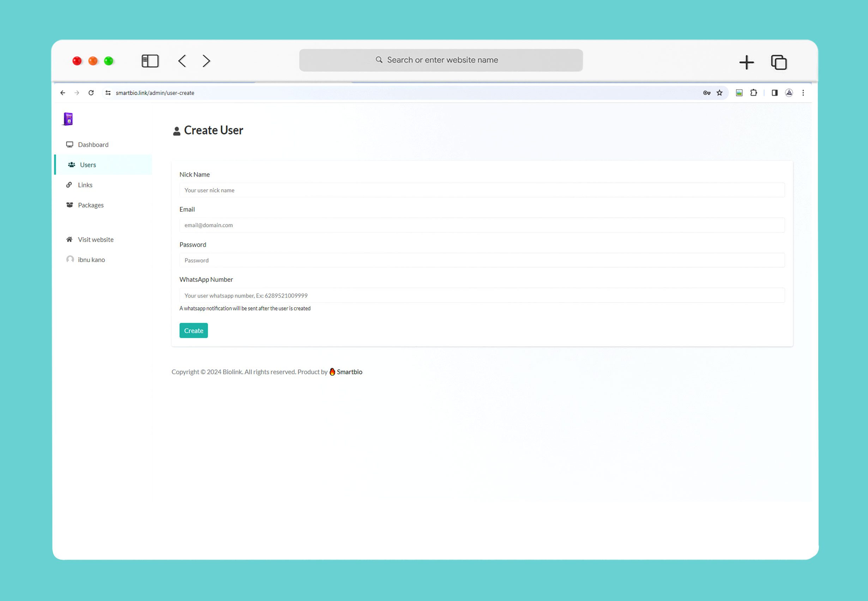This screenshot has height=601, width=868.
Task: Open the password key icon
Action: tap(706, 93)
